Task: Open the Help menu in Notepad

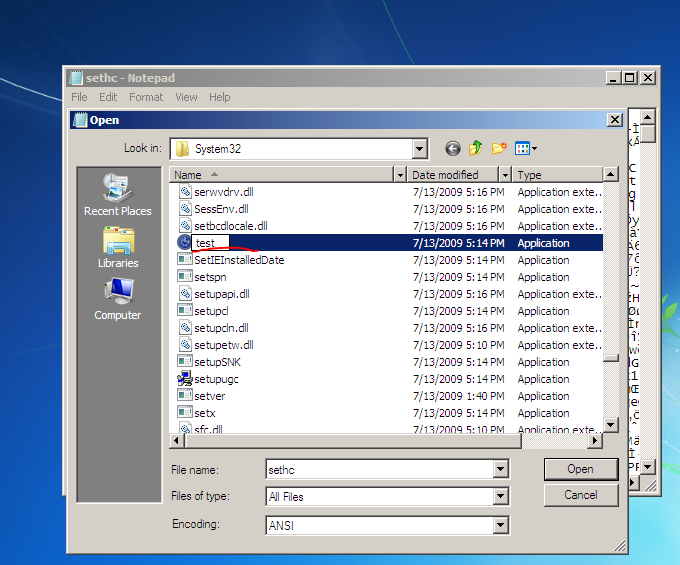Action: point(220,97)
